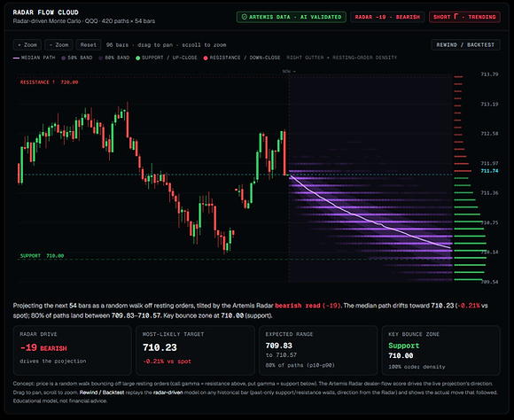Image resolution: width=514 pixels, height=420 pixels.
Task: Click the 713.79 price axis label
Action: [489, 74]
